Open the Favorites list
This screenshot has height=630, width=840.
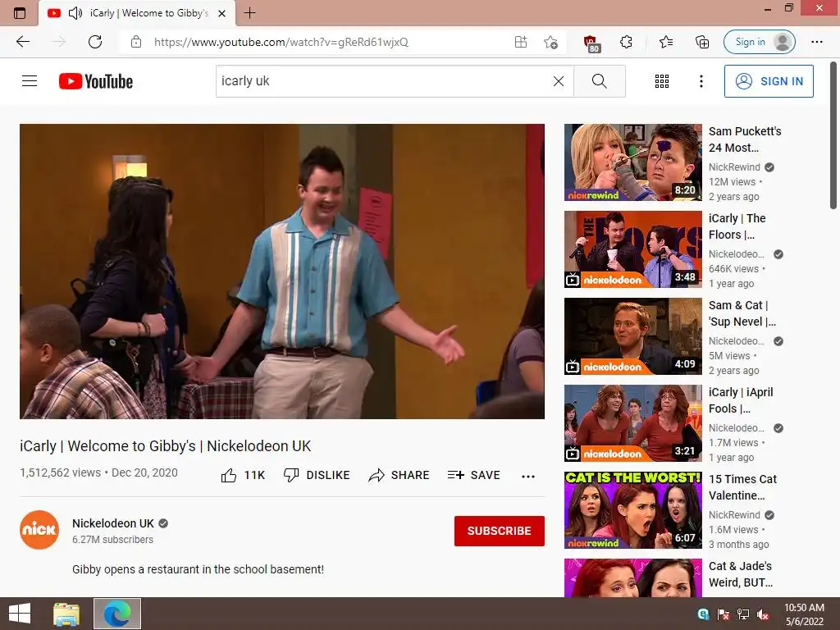(x=666, y=42)
